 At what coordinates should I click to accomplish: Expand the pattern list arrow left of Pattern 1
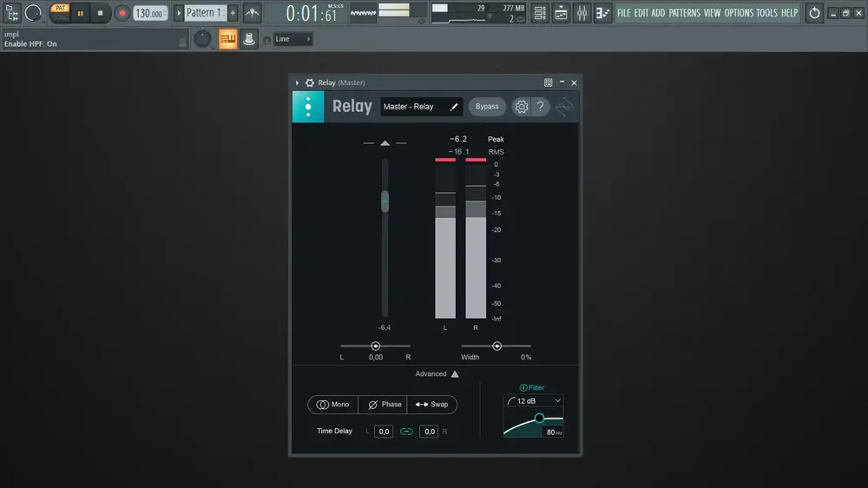point(179,13)
